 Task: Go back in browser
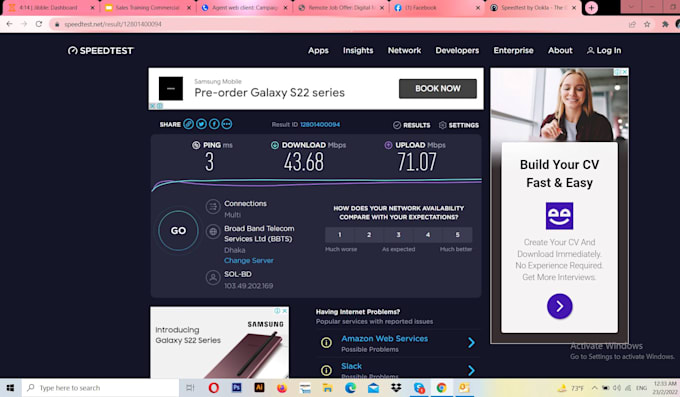click(x=10, y=24)
